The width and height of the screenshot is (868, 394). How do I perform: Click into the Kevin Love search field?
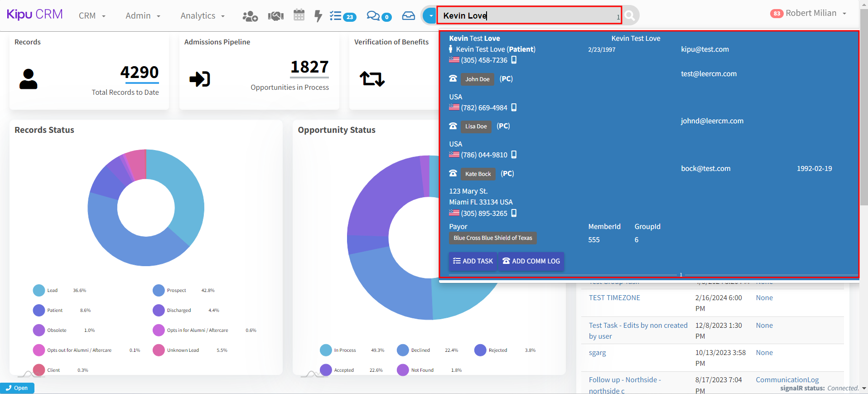tap(528, 16)
